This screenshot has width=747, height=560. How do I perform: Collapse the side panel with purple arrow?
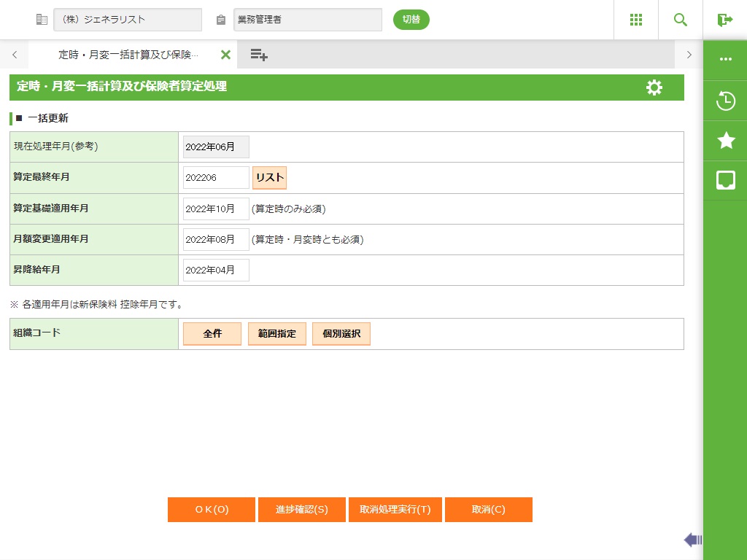(692, 540)
